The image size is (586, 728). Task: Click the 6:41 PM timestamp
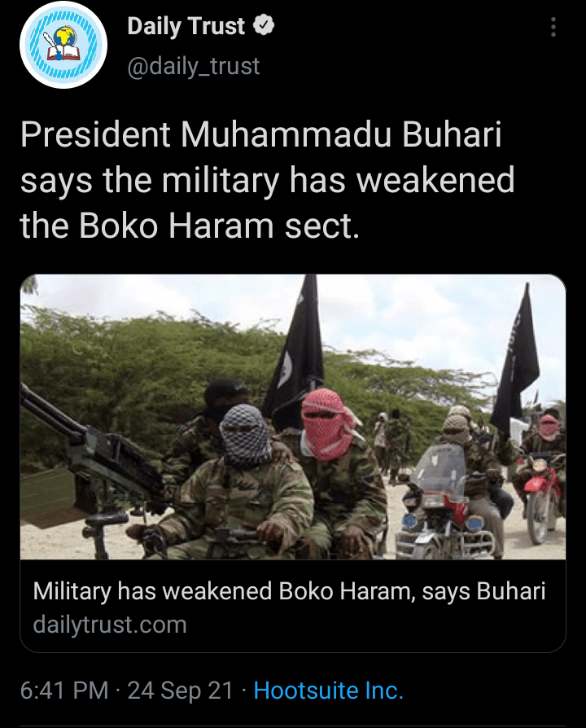pos(64,691)
